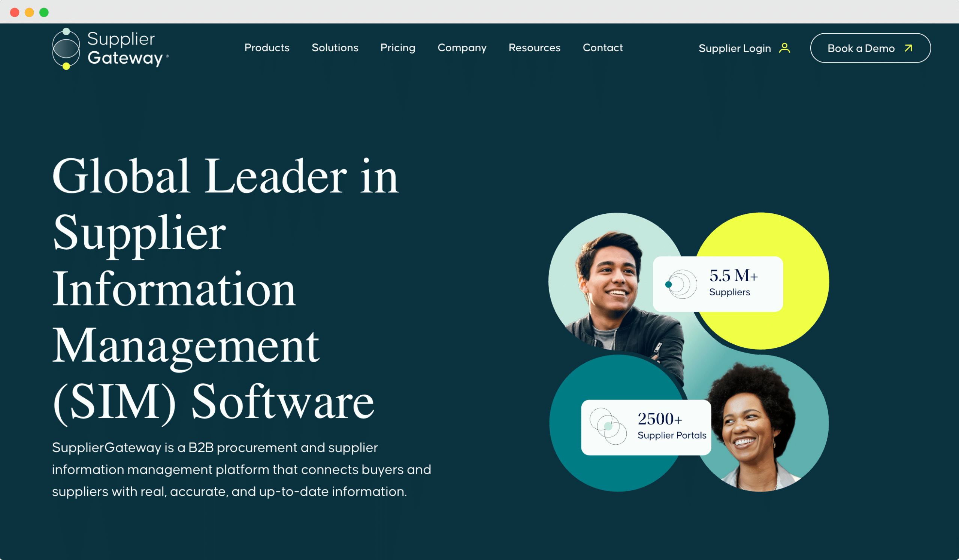Click the SupplierGateway B2B description paragraph
Image resolution: width=959 pixels, height=560 pixels.
242,469
